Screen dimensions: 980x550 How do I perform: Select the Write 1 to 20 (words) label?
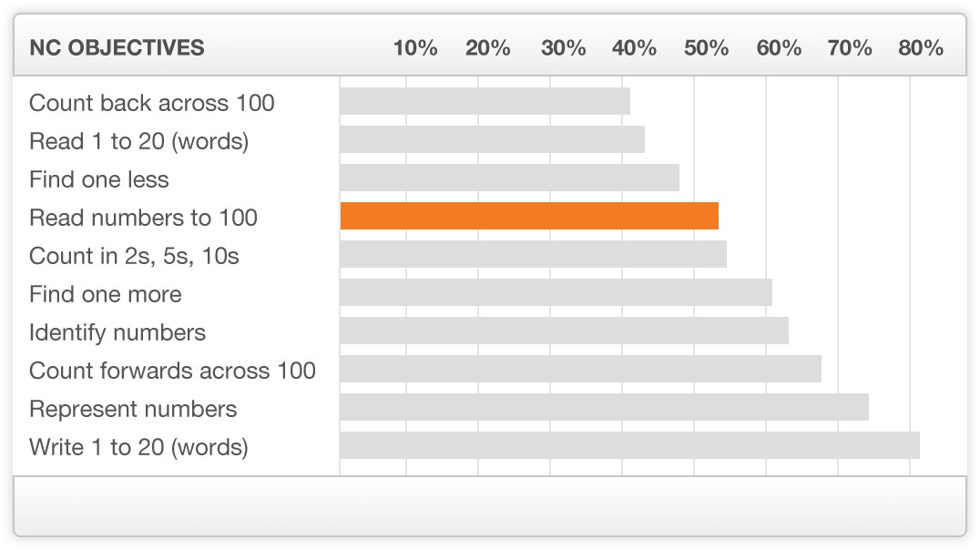pyautogui.click(x=138, y=447)
